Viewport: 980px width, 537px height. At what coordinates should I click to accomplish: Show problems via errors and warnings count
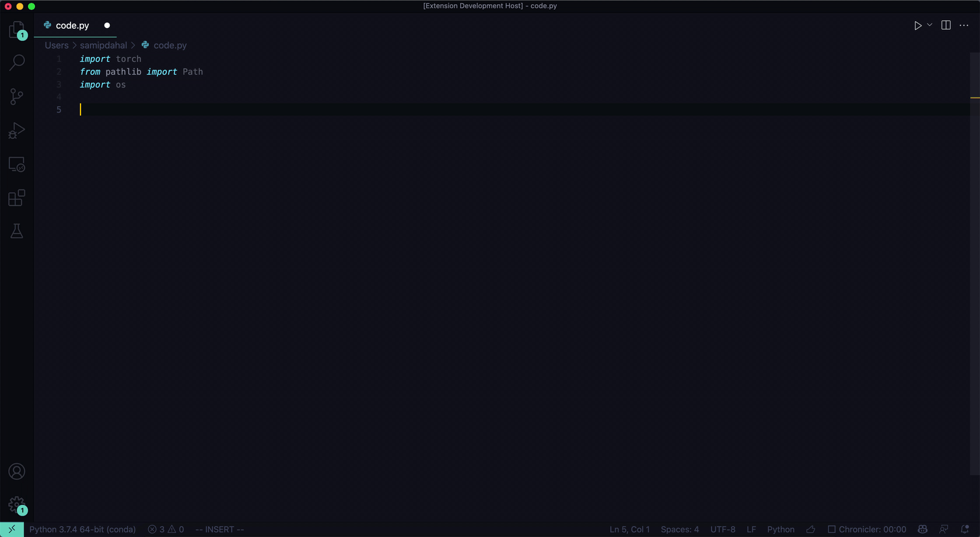166,529
